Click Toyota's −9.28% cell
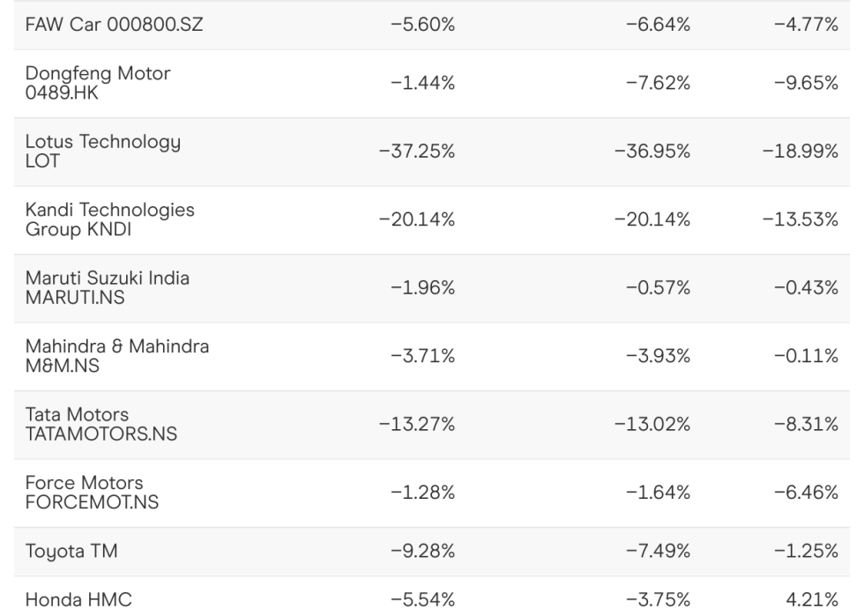 click(422, 553)
